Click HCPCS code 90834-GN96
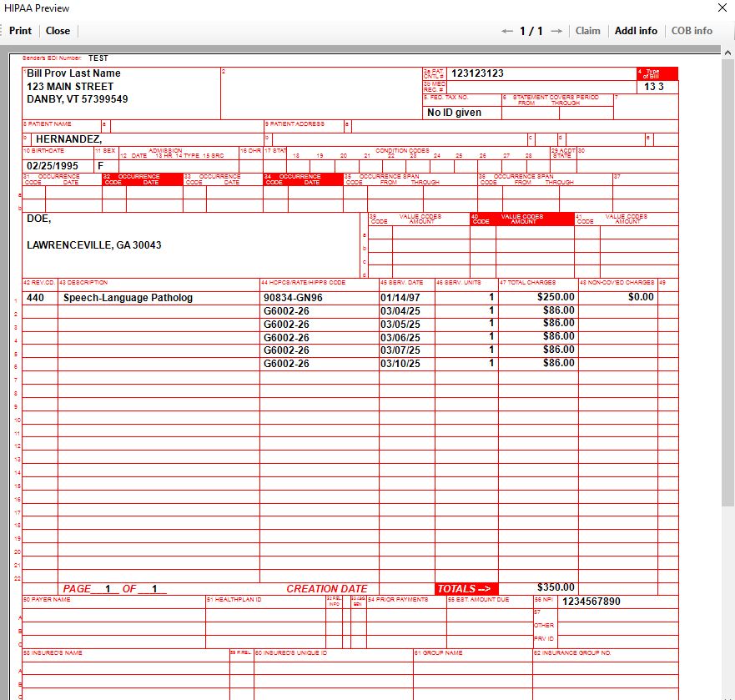 coord(293,298)
